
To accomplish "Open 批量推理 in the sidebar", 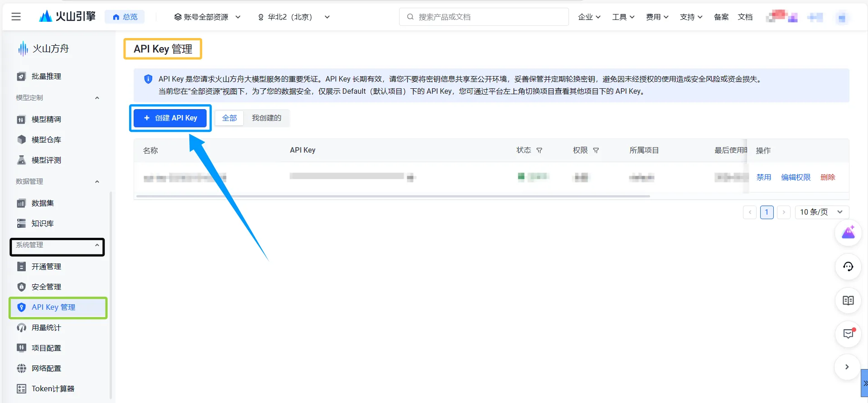I will (x=46, y=77).
